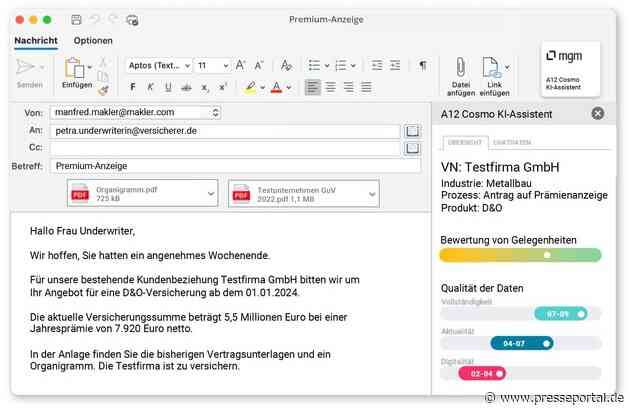The width and height of the screenshot is (630, 412).
Task: Click the save disk icon in title bar
Action: [76, 20]
